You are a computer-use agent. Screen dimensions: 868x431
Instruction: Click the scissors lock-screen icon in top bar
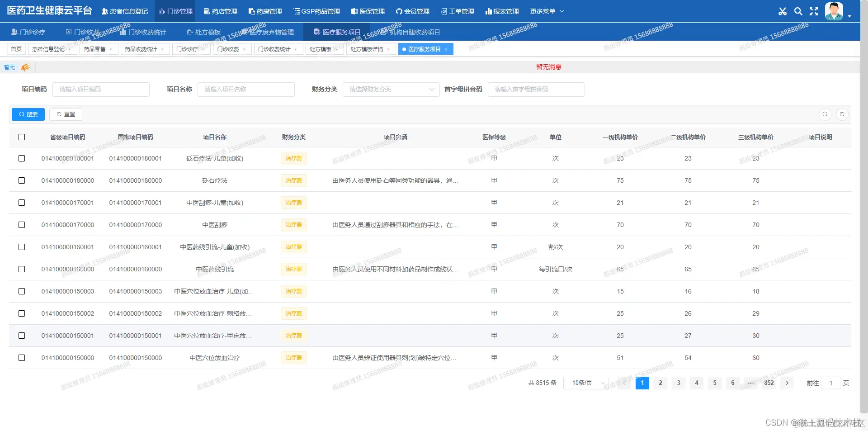(x=783, y=11)
